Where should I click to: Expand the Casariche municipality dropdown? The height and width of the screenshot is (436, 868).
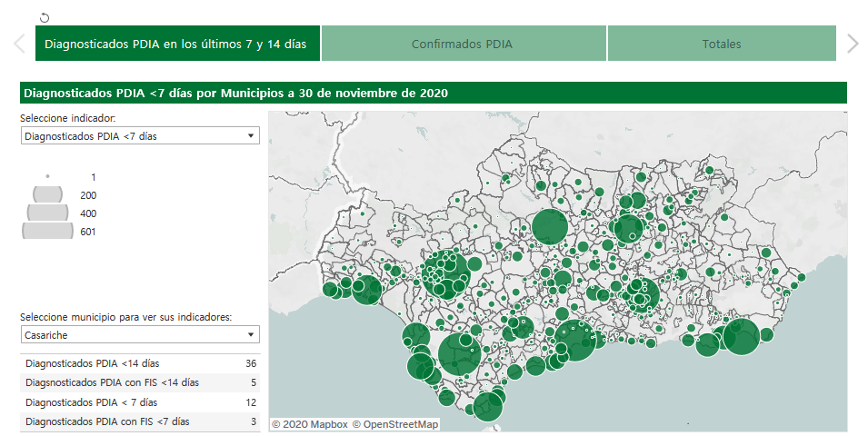[x=139, y=335]
